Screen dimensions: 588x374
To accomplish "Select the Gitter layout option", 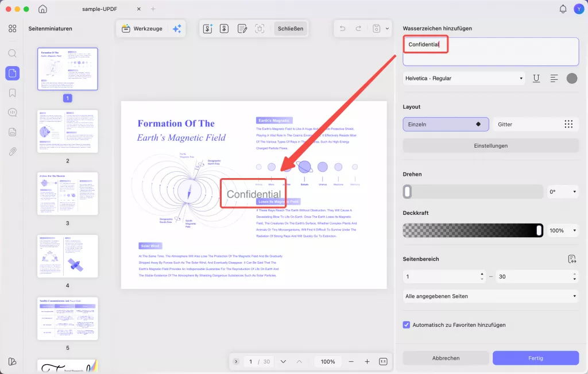I will (x=536, y=124).
